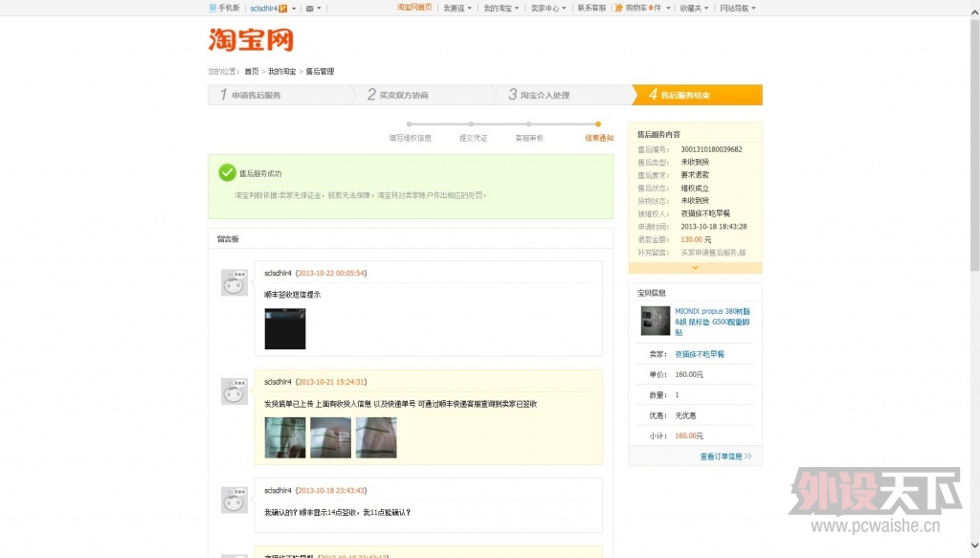980x558 pixels.
Task: Go to 淘宝网首页 link
Action: click(413, 8)
